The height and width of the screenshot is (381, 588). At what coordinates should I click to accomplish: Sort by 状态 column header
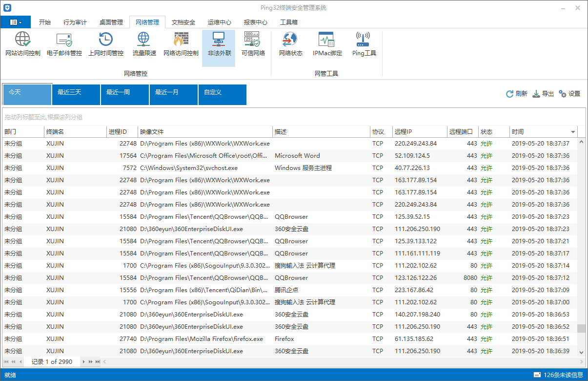pyautogui.click(x=494, y=132)
